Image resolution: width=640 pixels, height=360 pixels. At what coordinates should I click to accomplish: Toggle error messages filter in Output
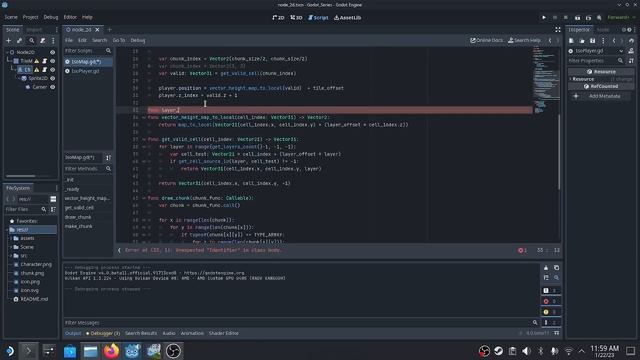click(551, 301)
